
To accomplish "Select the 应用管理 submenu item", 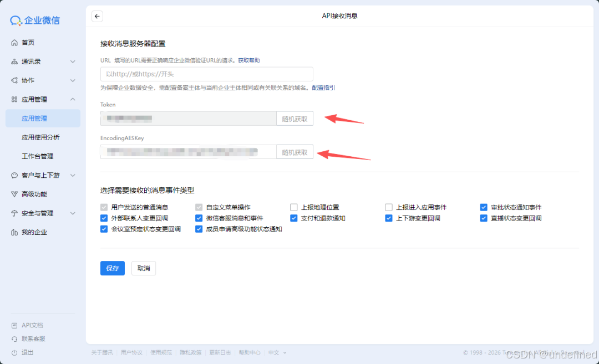I will (43, 118).
